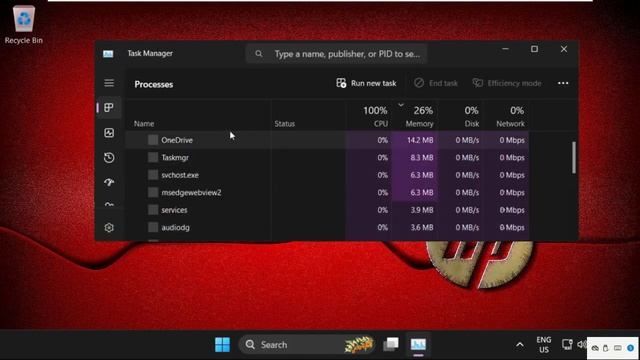
Task: Click the msedgewebview2 process icon
Action: (x=153, y=192)
